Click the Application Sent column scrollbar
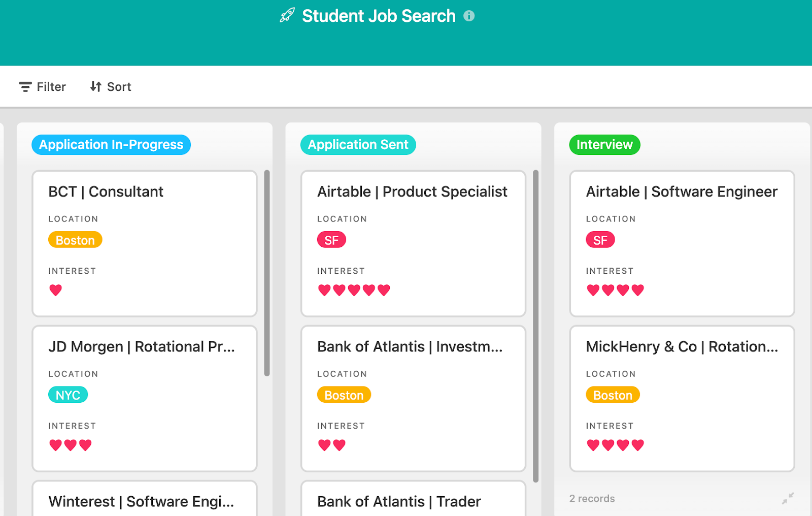Screen dimensions: 812x516 536,326
